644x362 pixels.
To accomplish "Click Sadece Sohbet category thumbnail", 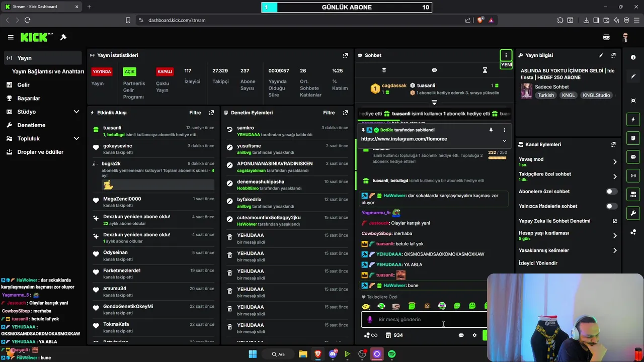I will [526, 90].
